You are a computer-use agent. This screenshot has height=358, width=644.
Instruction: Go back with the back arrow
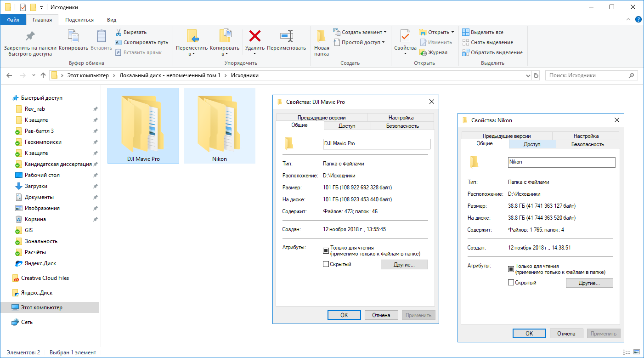point(10,75)
